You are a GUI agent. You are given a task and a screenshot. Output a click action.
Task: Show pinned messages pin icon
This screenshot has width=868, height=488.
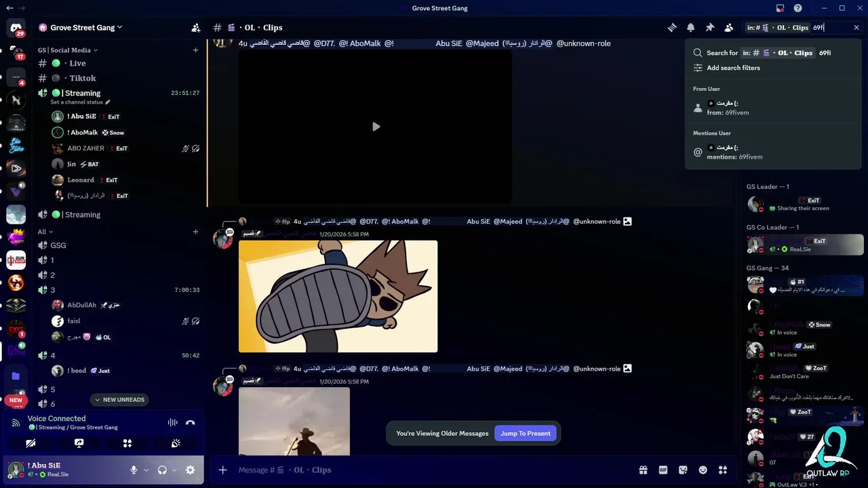tap(709, 28)
